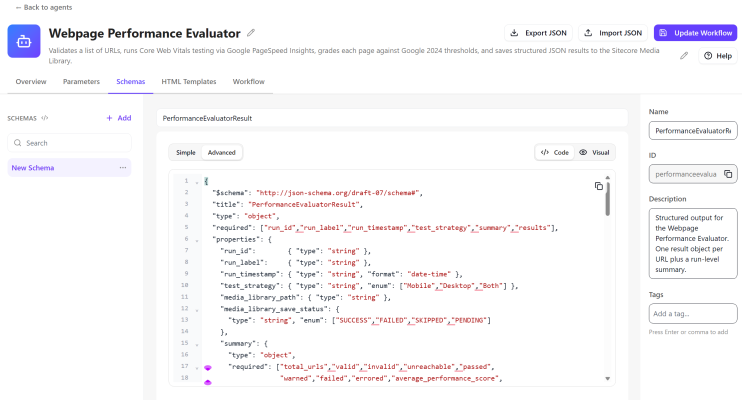The image size is (742, 400).
Task: Click the code editor scrollbar thumb
Action: pyautogui.click(x=608, y=199)
